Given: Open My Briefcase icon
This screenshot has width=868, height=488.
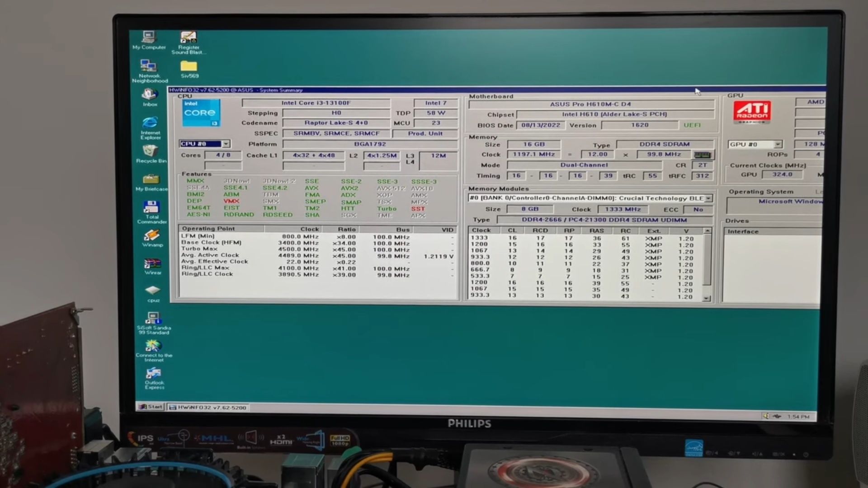Looking at the screenshot, I should [151, 182].
